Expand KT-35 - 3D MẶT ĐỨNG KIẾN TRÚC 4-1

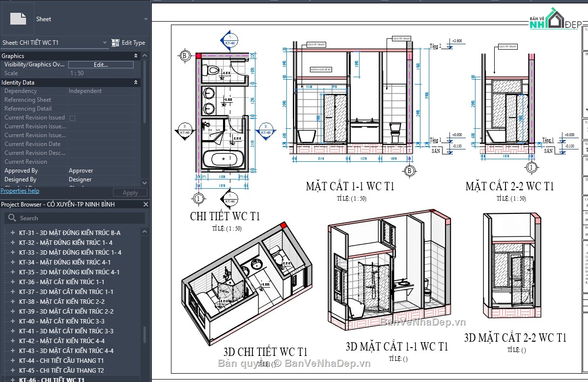[12, 272]
